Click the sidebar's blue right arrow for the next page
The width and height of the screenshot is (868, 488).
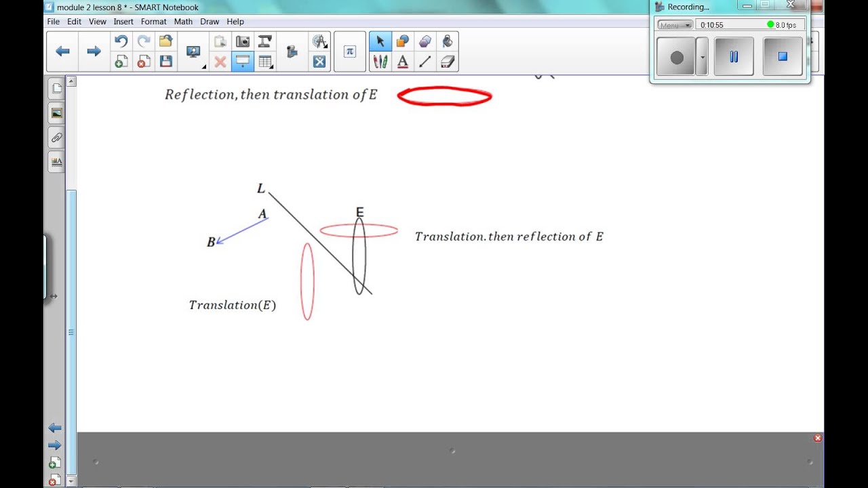point(55,445)
